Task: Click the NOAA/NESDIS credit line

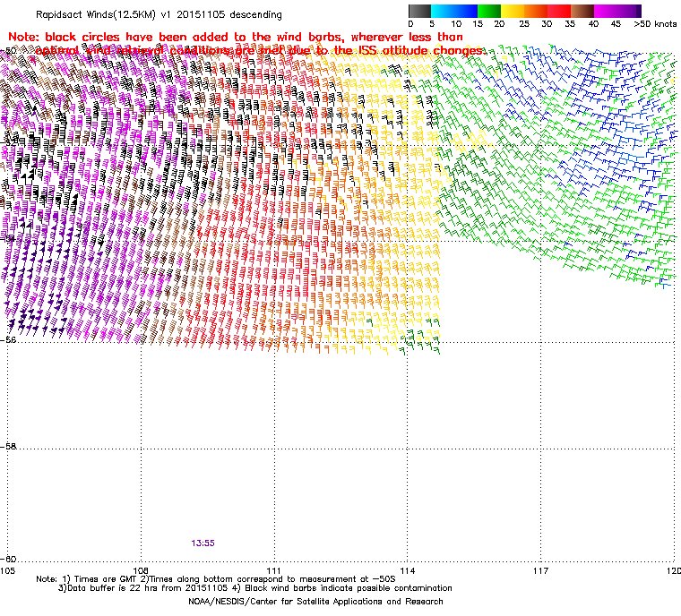Action: [315, 602]
